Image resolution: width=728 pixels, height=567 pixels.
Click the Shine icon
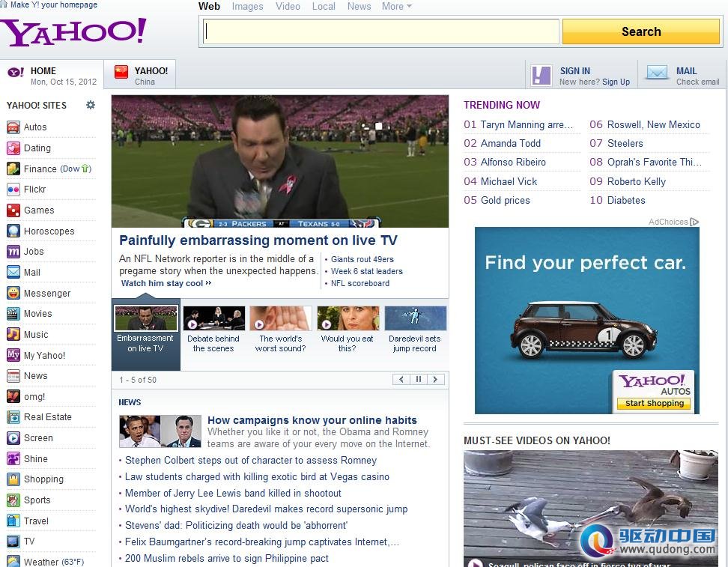click(13, 459)
